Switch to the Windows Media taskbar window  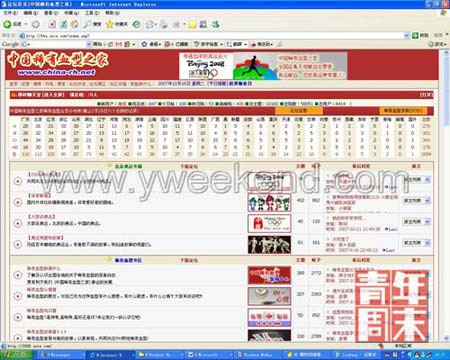(x=258, y=355)
